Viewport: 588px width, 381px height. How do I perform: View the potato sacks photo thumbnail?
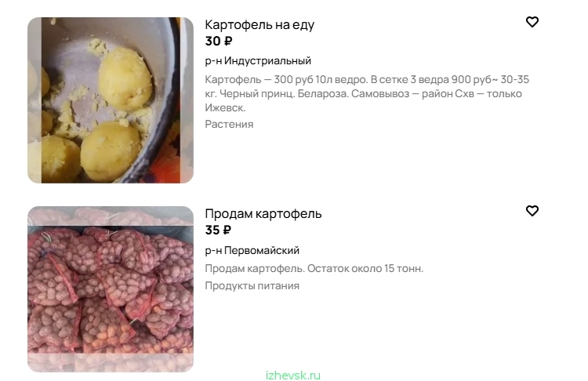click(111, 289)
